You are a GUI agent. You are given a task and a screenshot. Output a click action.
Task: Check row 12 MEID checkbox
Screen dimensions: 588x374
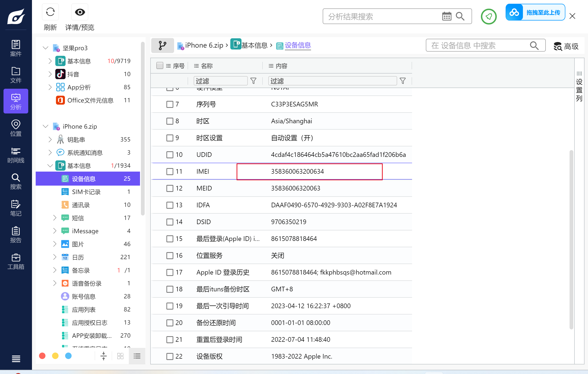pos(170,188)
